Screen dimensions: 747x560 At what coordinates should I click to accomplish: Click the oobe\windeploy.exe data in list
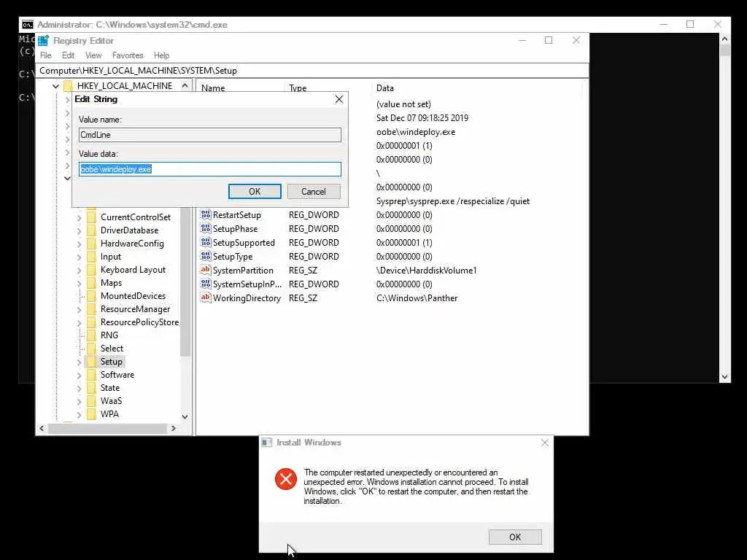tap(416, 132)
